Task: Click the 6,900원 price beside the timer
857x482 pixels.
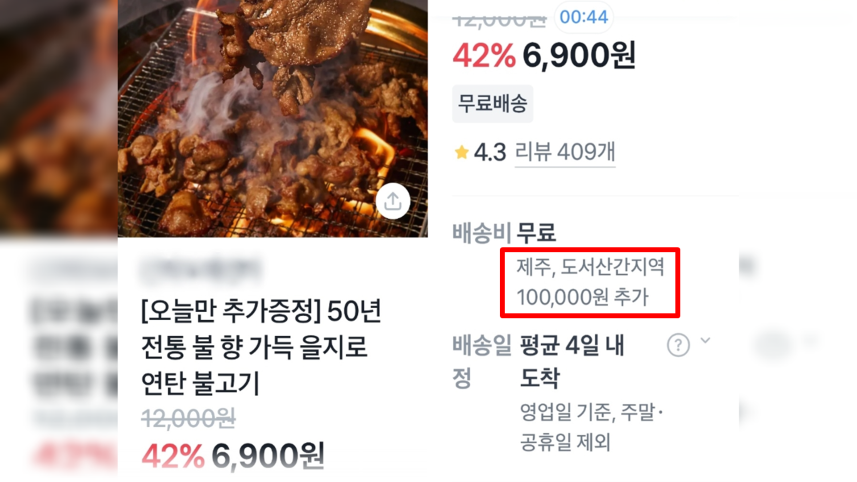Action: [579, 55]
